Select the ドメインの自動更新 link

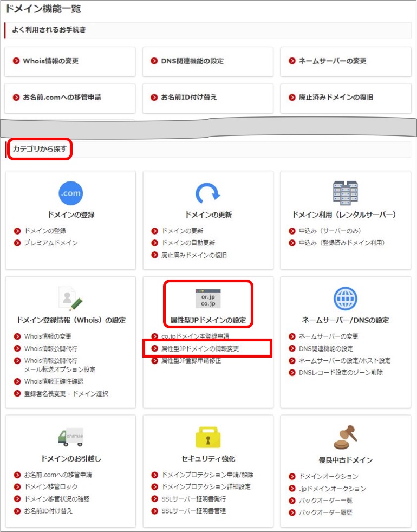(x=188, y=243)
